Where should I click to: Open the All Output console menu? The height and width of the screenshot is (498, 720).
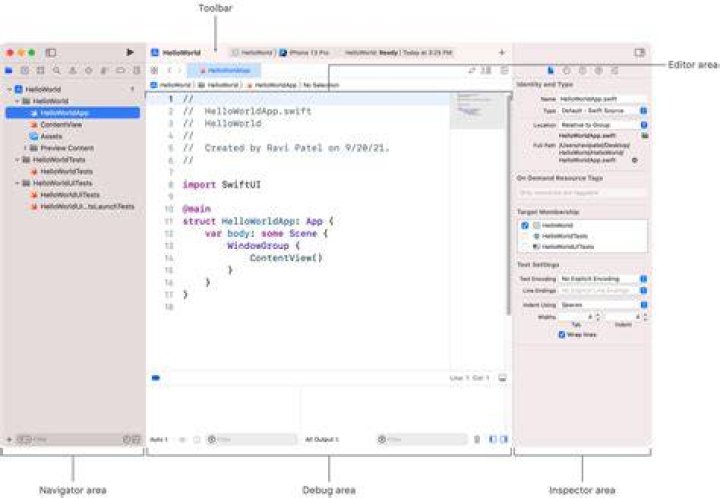coord(322,439)
